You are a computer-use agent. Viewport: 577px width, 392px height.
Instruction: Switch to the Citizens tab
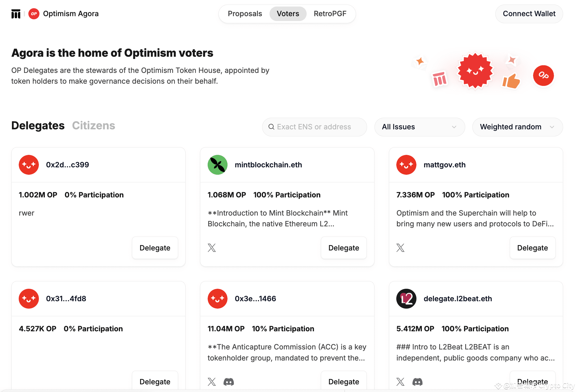[94, 125]
